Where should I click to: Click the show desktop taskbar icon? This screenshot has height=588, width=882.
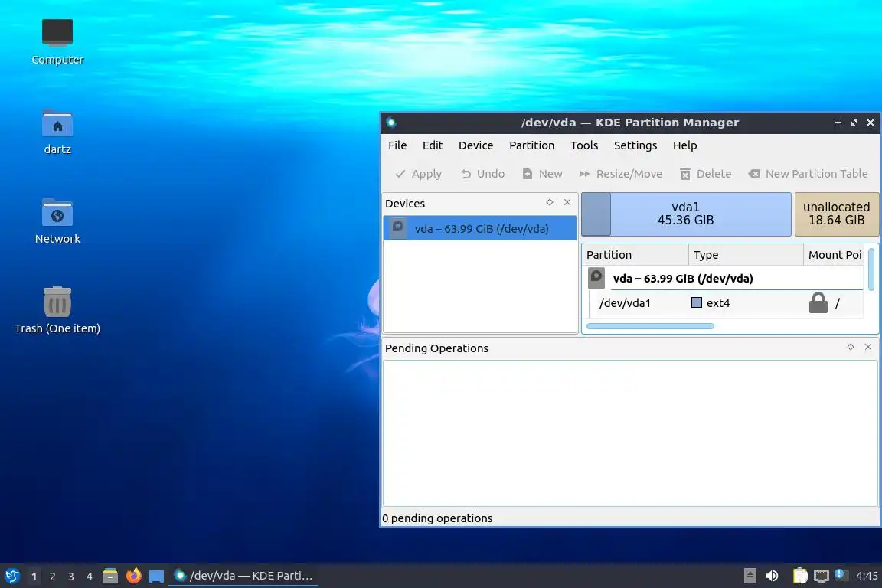[156, 576]
